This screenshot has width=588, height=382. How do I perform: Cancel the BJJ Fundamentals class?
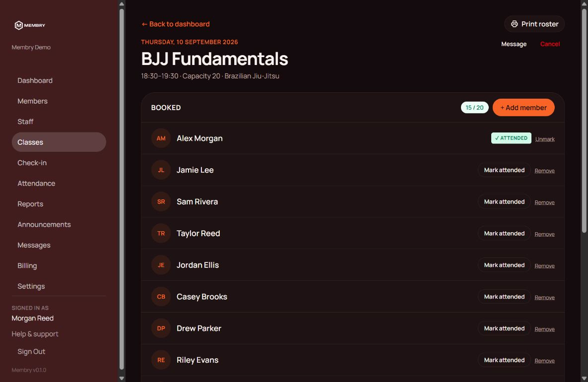[x=550, y=44]
